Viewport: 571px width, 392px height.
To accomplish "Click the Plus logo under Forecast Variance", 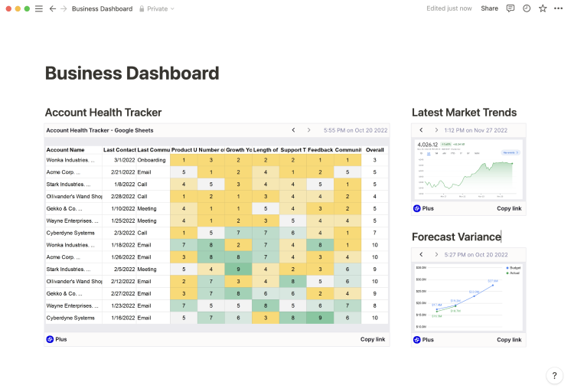I will (417, 339).
